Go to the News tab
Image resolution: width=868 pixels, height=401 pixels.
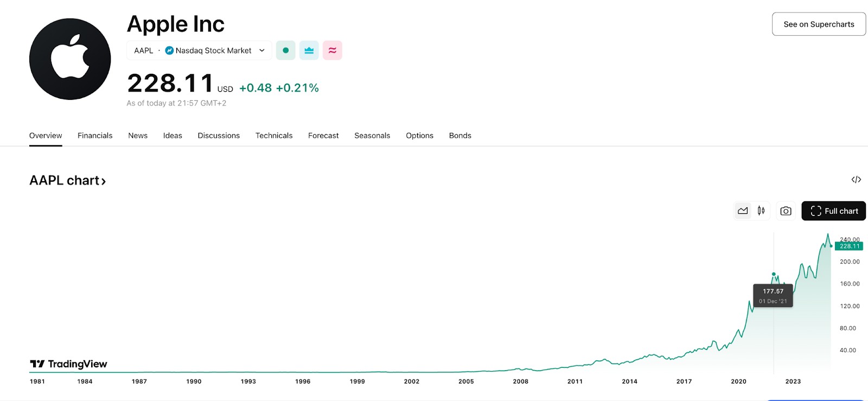point(138,136)
